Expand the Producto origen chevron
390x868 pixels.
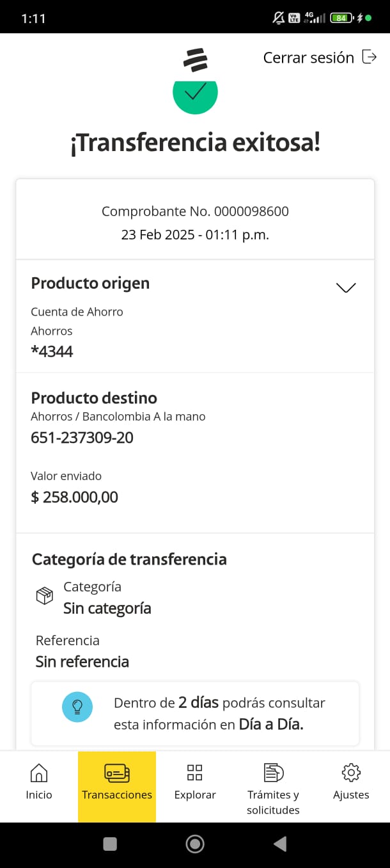point(346,287)
